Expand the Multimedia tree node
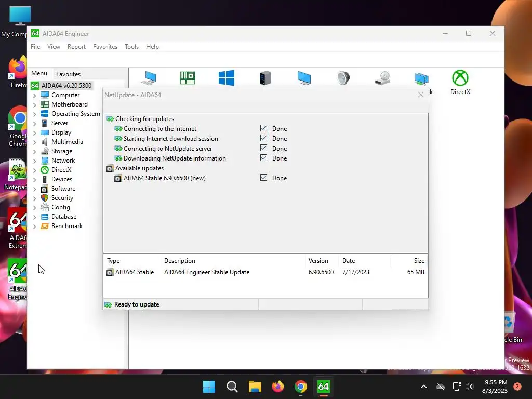This screenshot has height=399, width=532. click(35, 142)
